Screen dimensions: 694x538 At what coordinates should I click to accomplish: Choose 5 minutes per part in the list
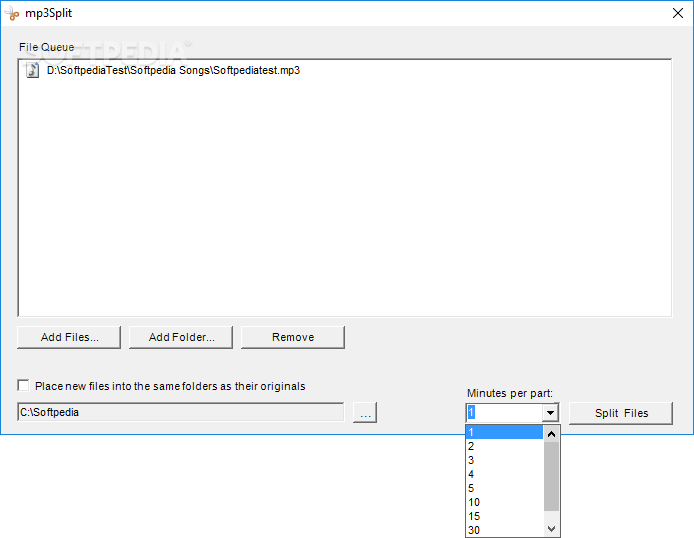[505, 488]
